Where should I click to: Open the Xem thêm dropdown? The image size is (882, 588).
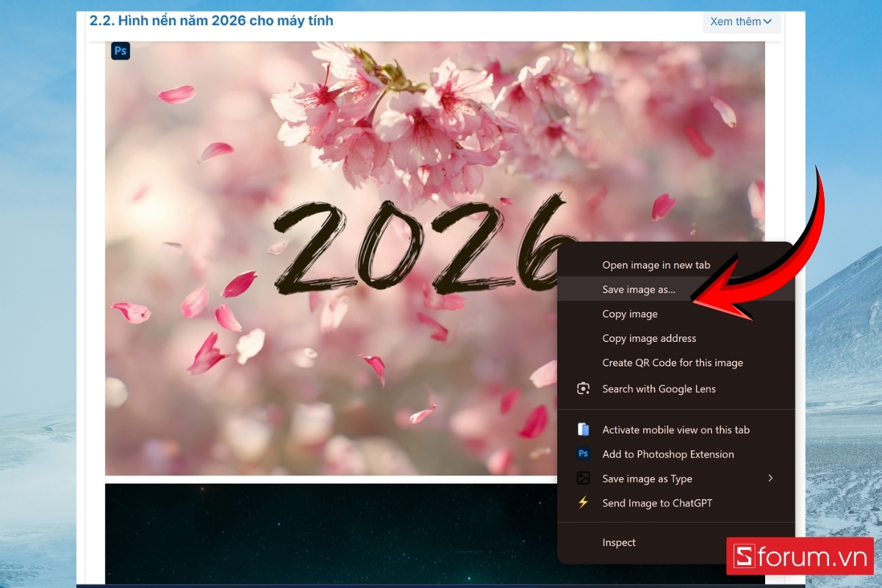coord(741,21)
